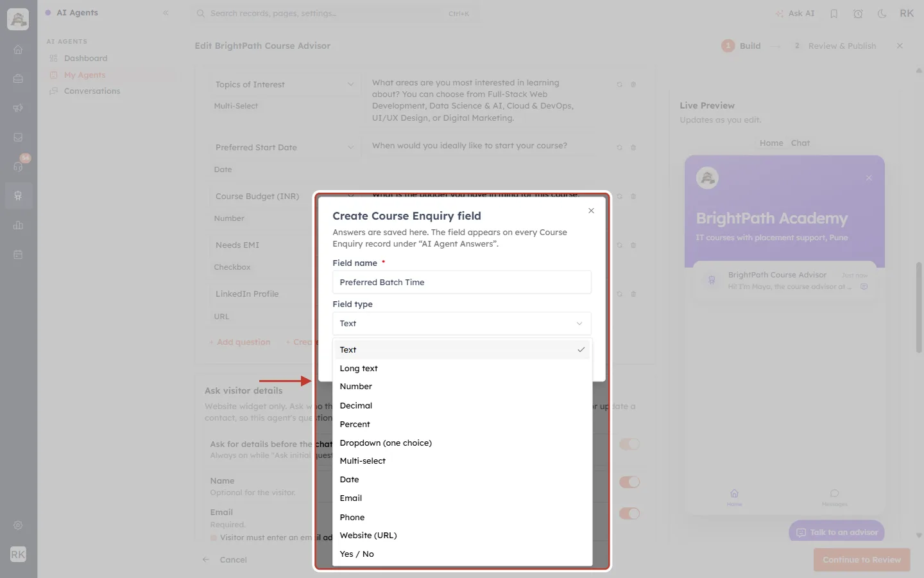
Task: Switch to dark mode with moon icon
Action: click(x=882, y=13)
